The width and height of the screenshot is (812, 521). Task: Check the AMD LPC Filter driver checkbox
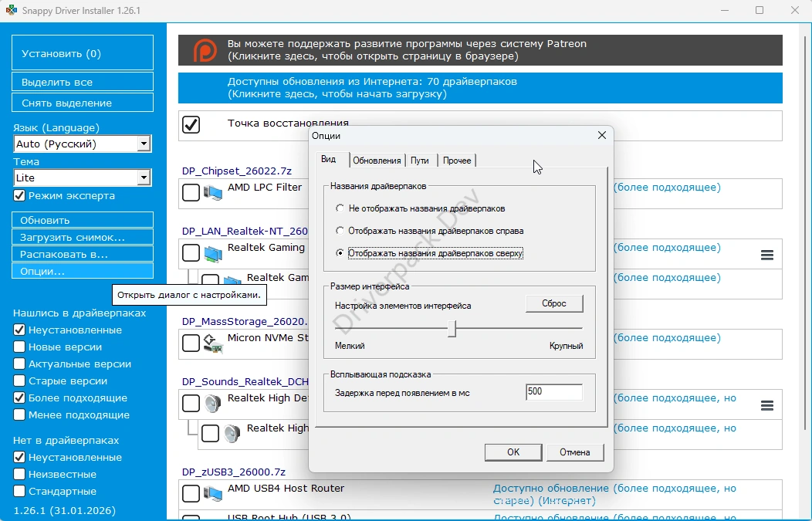click(191, 193)
